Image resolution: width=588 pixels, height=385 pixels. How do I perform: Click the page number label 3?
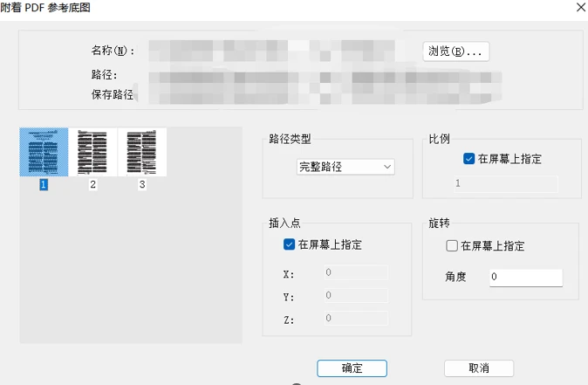pyautogui.click(x=142, y=184)
